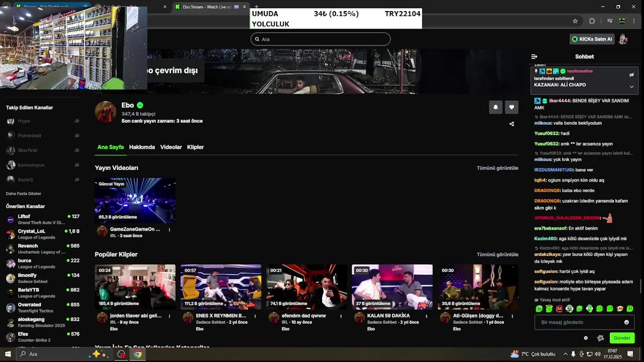Screen dimensions: 644x362
Task: Focus the Ara search box on Kick
Action: click(320, 39)
